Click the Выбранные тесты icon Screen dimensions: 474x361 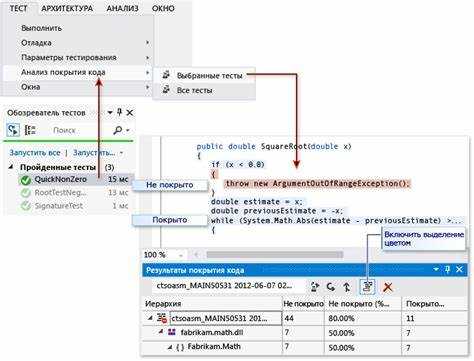[166, 75]
